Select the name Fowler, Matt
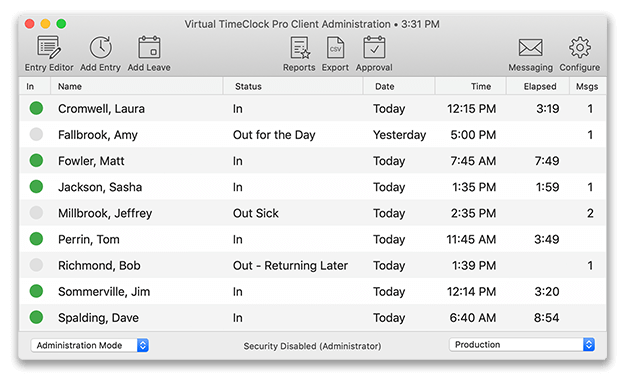Image resolution: width=625 pixels, height=376 pixels. tap(91, 161)
